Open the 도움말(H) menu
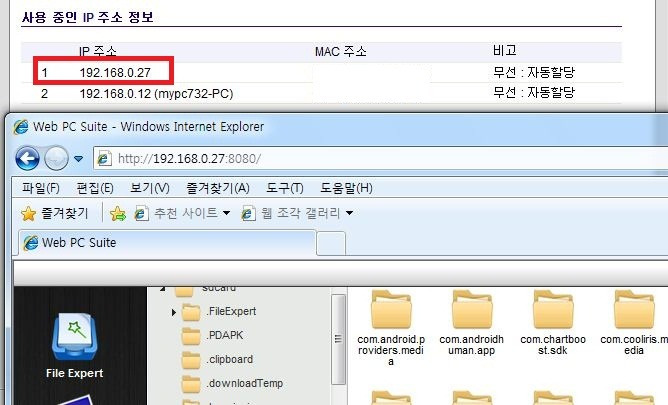This screenshot has height=405, width=668. (x=346, y=188)
